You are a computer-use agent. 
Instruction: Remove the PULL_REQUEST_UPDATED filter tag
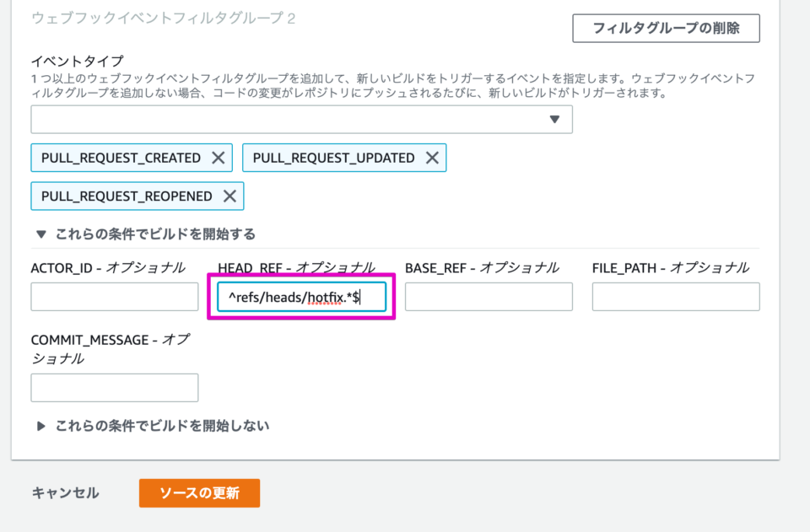tap(431, 158)
